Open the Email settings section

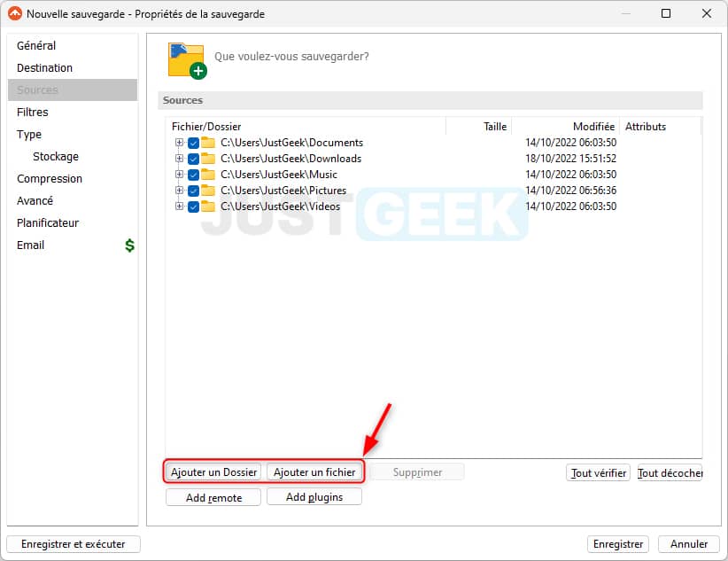(73, 245)
